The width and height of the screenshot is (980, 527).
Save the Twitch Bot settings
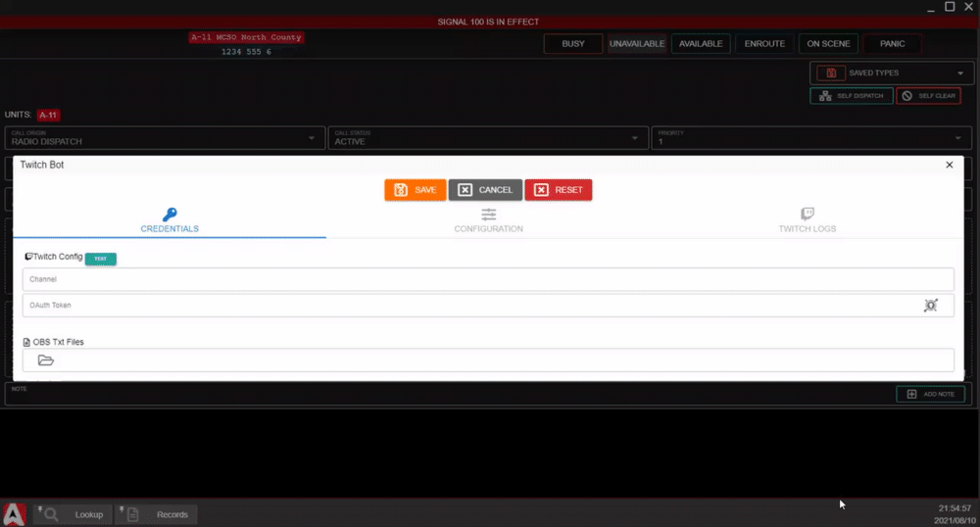tap(415, 190)
